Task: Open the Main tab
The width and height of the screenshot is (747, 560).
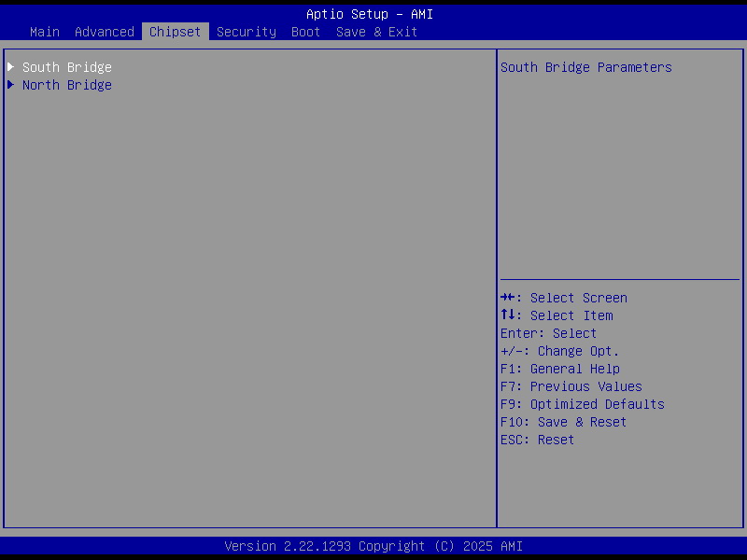Action: point(45,32)
